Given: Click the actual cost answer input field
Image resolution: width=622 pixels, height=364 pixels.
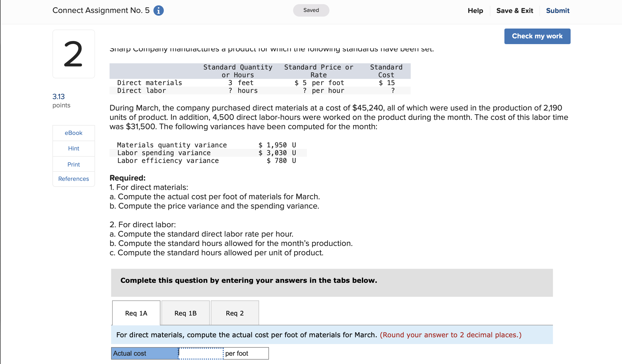Looking at the screenshot, I should point(200,353).
